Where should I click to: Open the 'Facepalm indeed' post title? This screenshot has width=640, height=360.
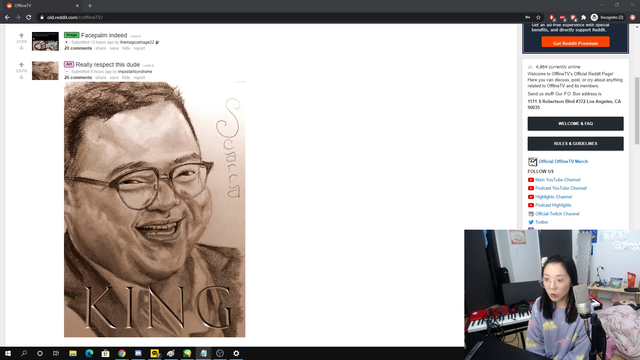(x=104, y=35)
